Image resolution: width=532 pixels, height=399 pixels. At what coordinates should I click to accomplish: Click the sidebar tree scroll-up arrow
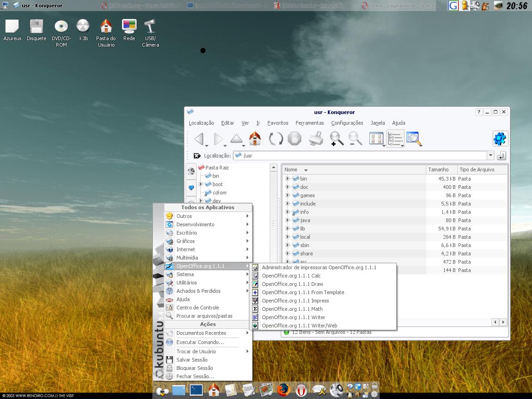[273, 167]
